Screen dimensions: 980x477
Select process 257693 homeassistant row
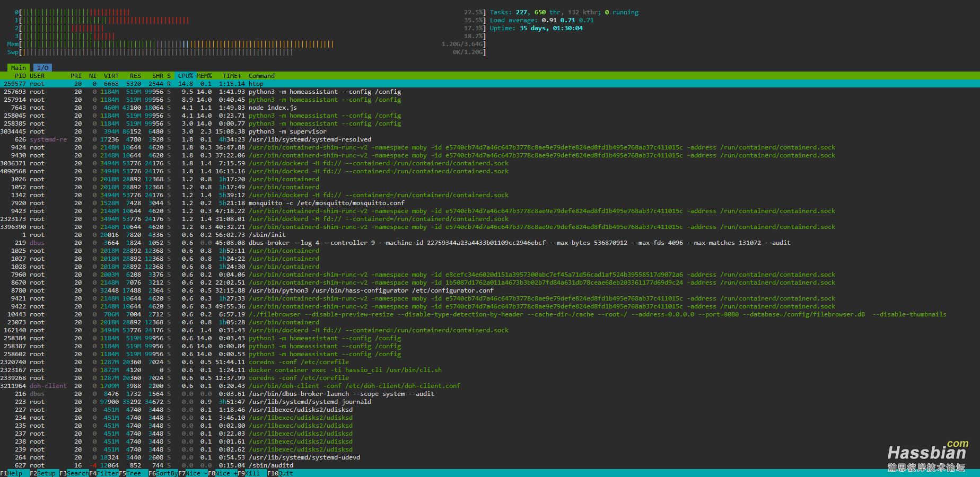pyautogui.click(x=490, y=92)
